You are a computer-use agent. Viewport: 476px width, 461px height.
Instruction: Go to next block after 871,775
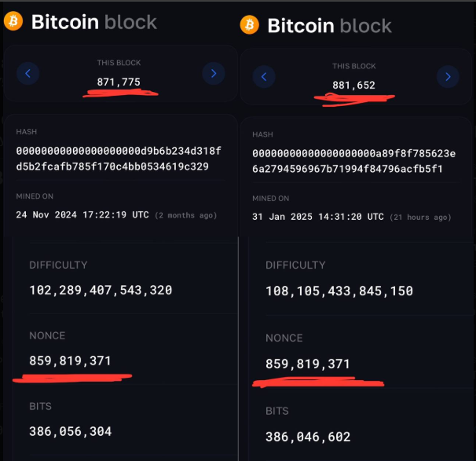pyautogui.click(x=214, y=73)
